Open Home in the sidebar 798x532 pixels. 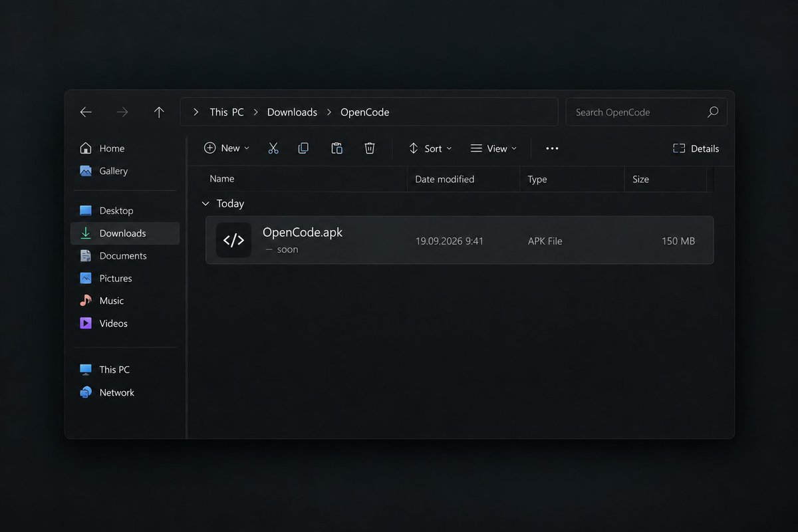point(125,148)
